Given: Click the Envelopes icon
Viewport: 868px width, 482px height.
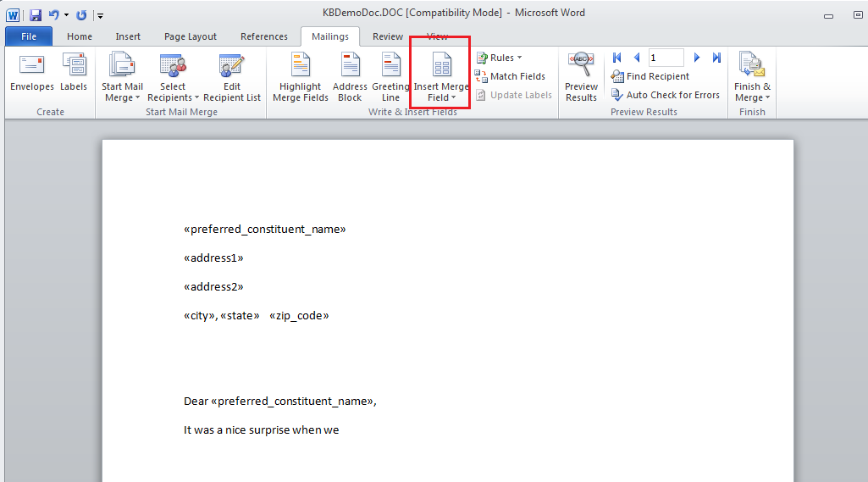Looking at the screenshot, I should pyautogui.click(x=31, y=67).
